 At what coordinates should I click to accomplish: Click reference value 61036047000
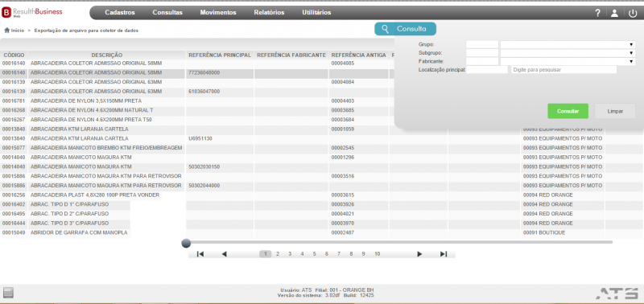[204, 92]
